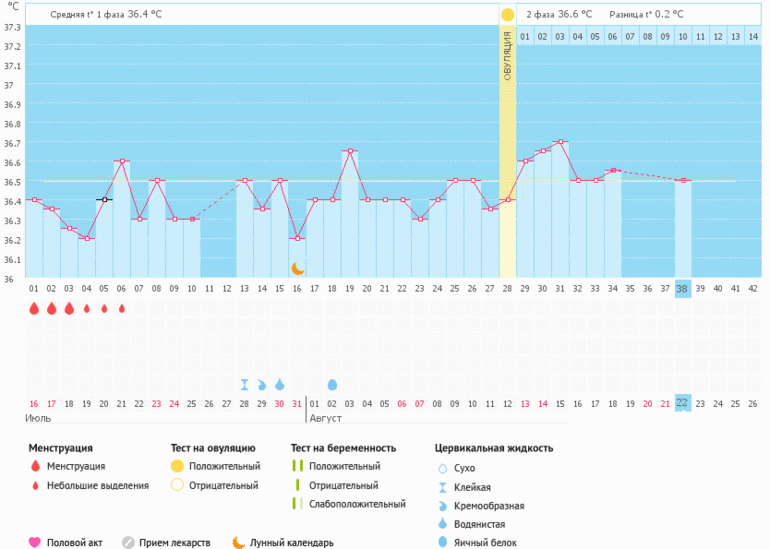Select the highlighted date 22 in August
The image size is (770, 549).
pyautogui.click(x=683, y=403)
